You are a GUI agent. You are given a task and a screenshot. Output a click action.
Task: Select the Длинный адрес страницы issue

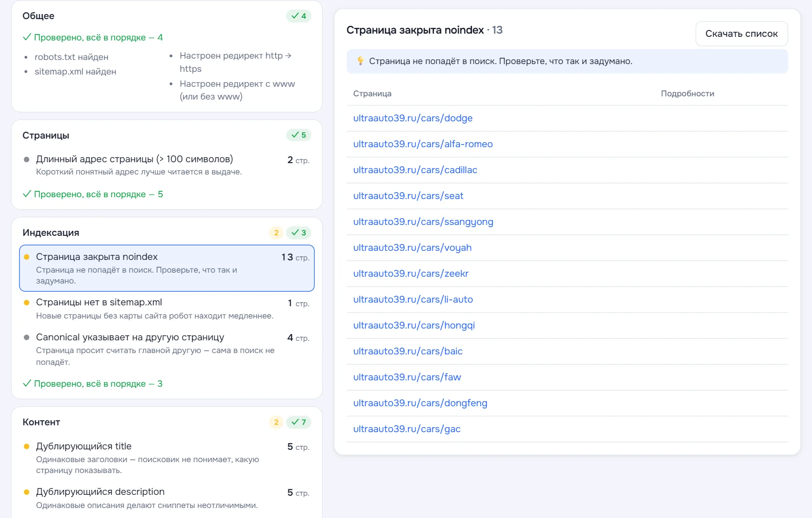coord(167,165)
